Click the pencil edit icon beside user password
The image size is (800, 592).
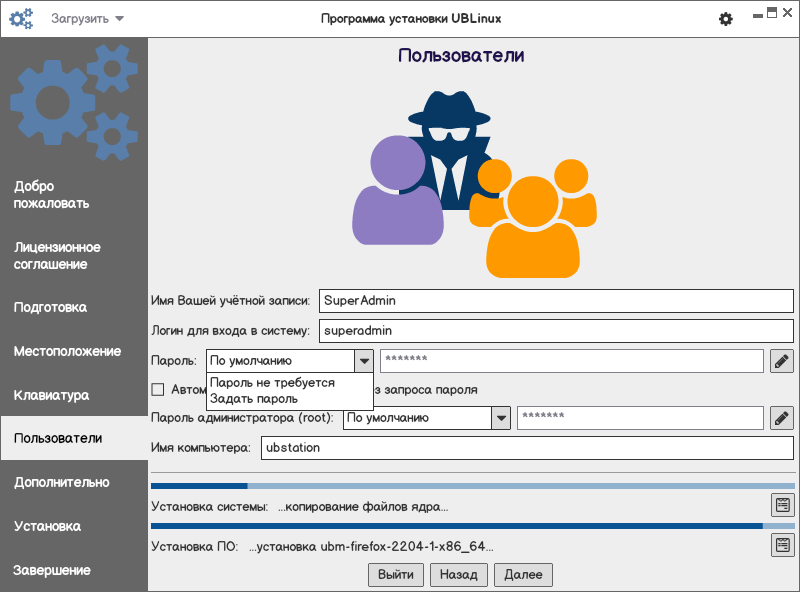coord(782,361)
